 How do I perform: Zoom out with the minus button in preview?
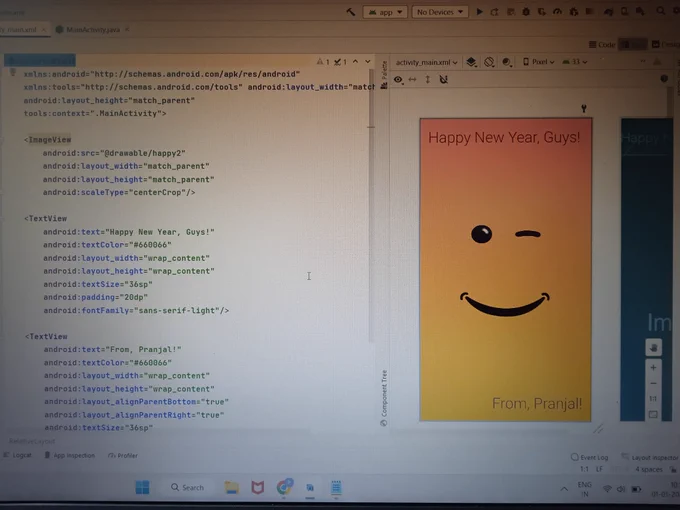pos(654,383)
